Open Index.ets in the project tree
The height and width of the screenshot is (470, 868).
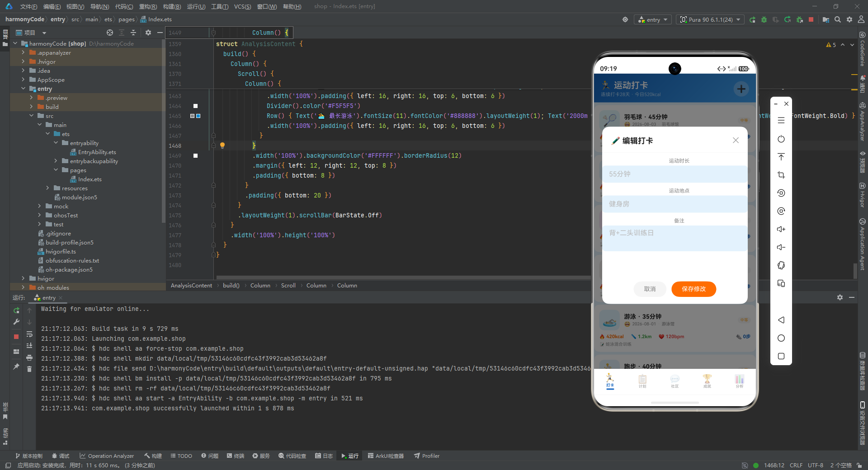(90, 179)
